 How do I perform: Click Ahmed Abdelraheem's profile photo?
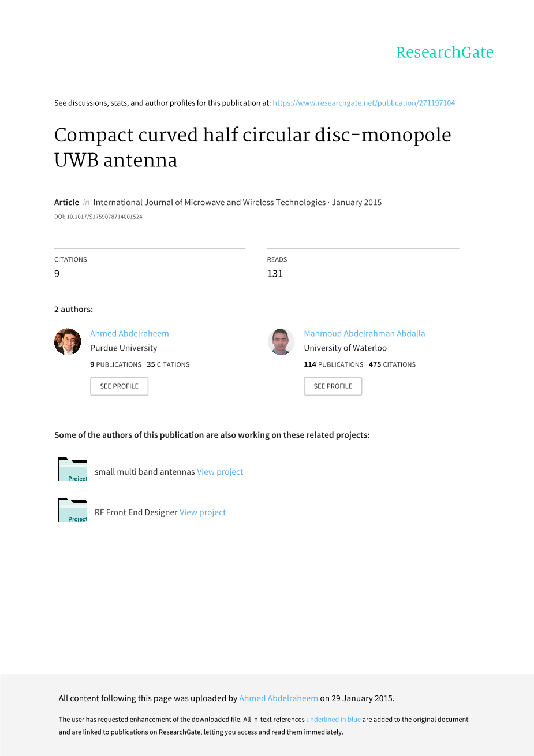pos(68,341)
